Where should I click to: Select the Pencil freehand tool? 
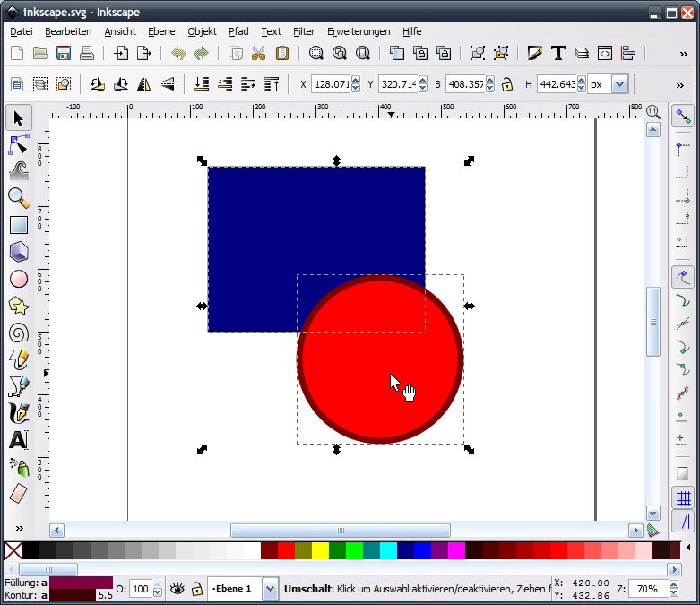click(18, 359)
